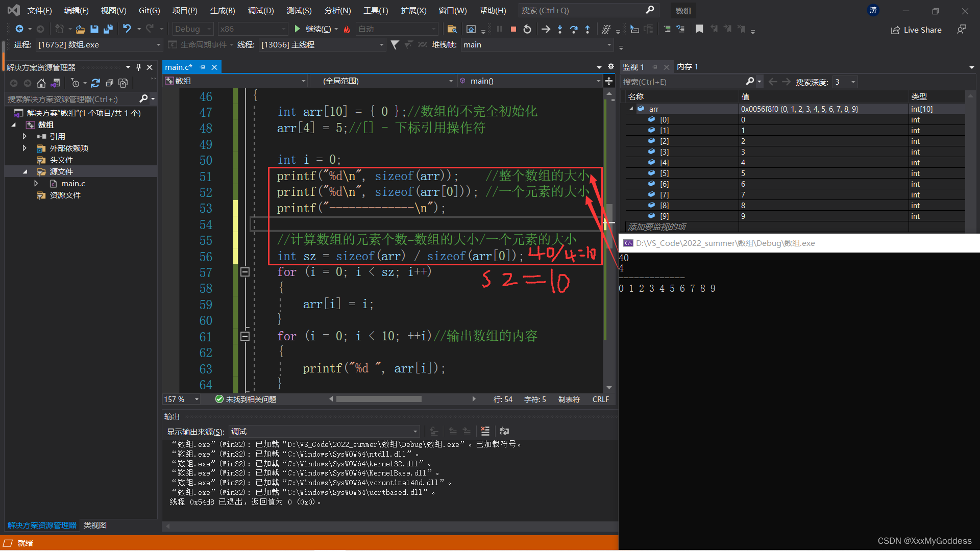Toggle pin on main.c tab

pyautogui.click(x=203, y=67)
